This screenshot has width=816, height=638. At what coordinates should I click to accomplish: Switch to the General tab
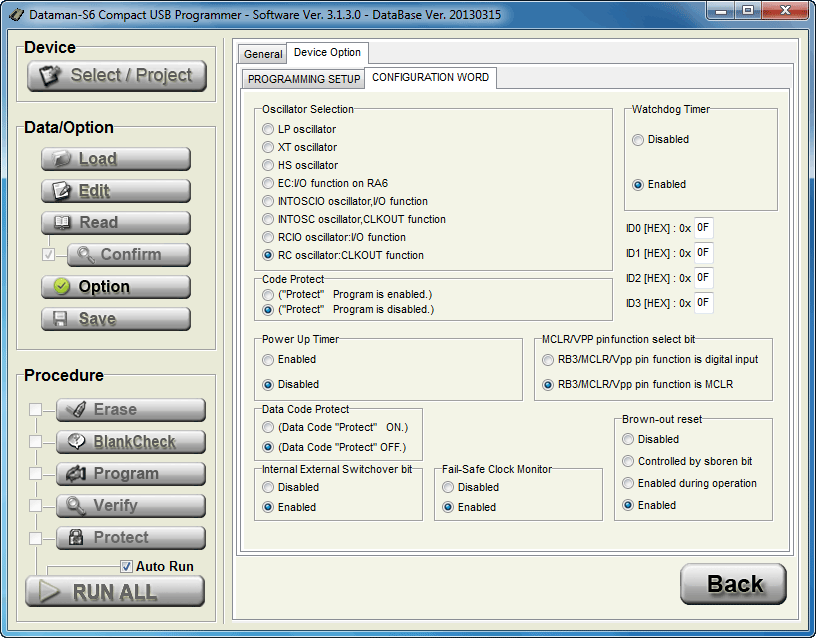pyautogui.click(x=263, y=54)
